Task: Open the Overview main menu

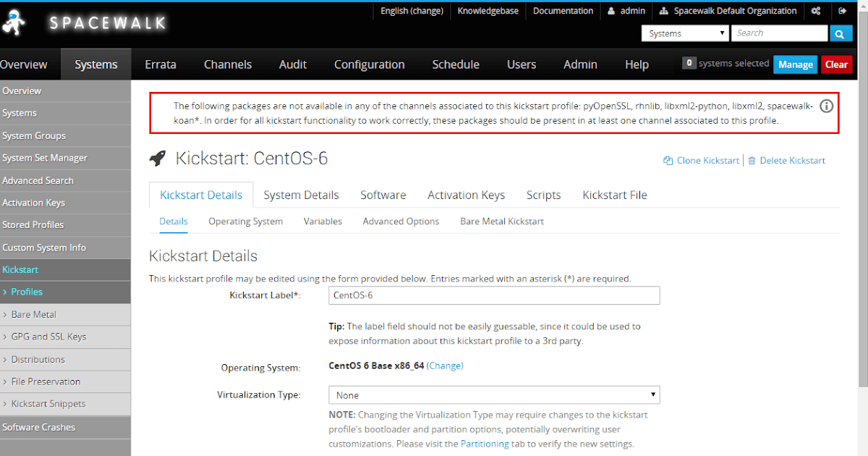Action: point(23,64)
